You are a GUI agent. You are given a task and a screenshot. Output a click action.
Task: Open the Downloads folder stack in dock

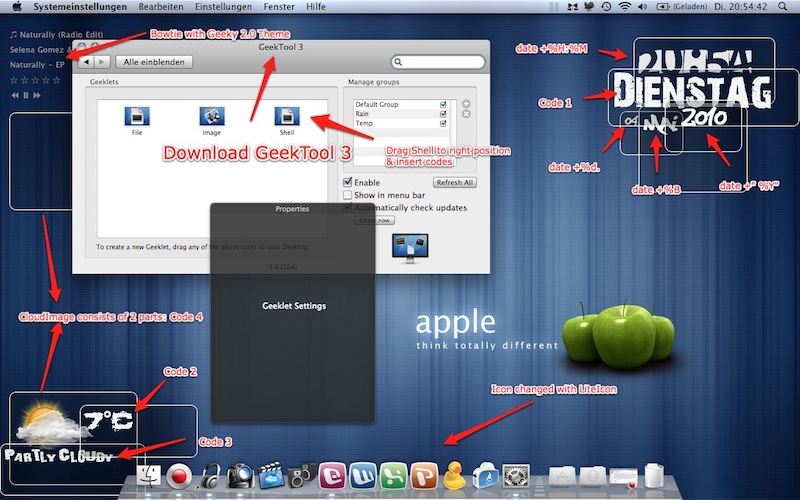coord(592,477)
